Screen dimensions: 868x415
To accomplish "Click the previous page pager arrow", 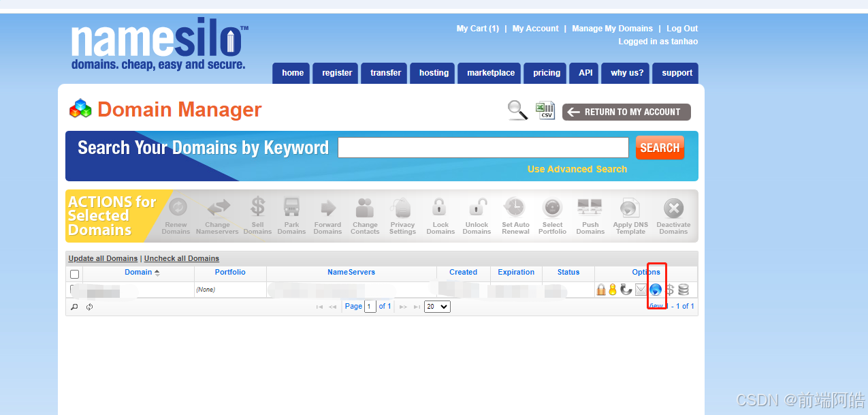I will coord(333,307).
